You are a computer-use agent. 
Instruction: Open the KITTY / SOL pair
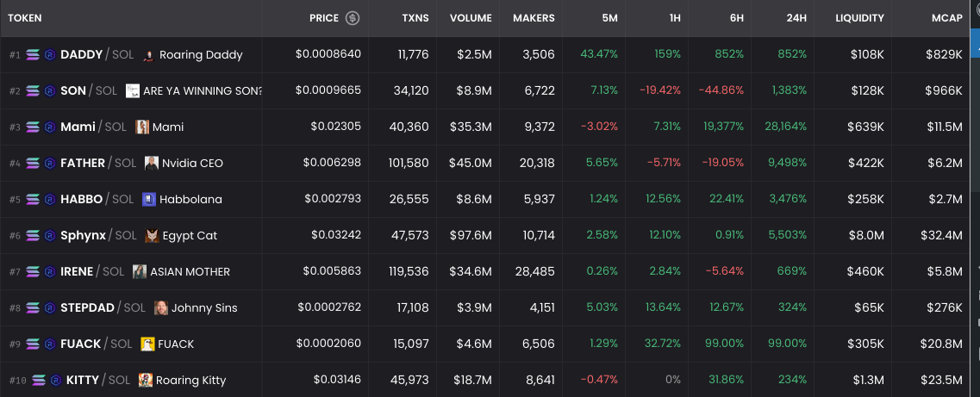98,381
